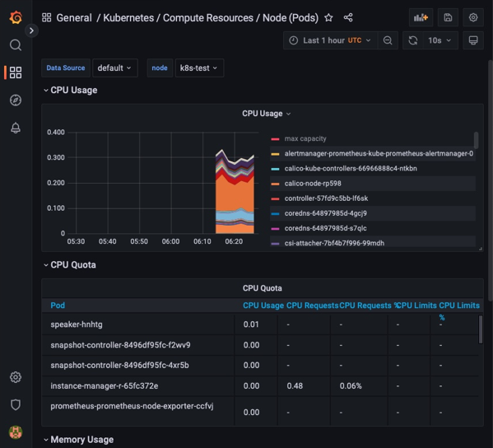493x448 pixels.
Task: Sort table by Pod column
Action: point(58,306)
